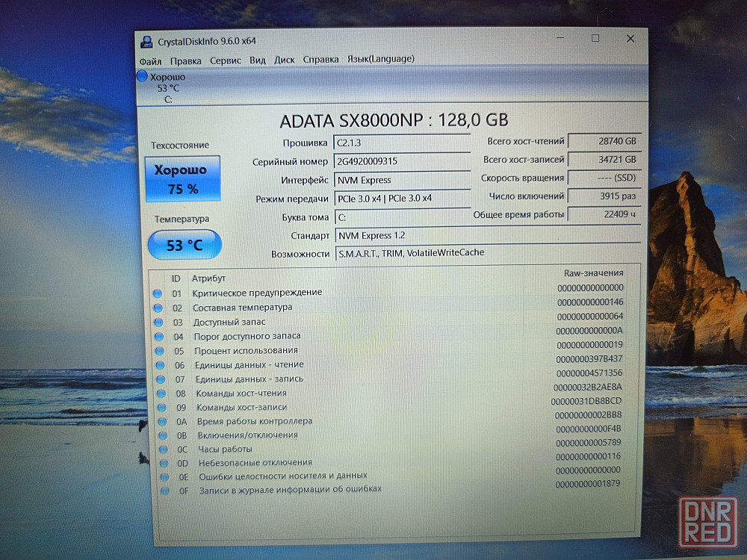Image resolution: width=747 pixels, height=560 pixels.
Task: Click the blue status dot for attribute 0F
Action: tap(164, 491)
